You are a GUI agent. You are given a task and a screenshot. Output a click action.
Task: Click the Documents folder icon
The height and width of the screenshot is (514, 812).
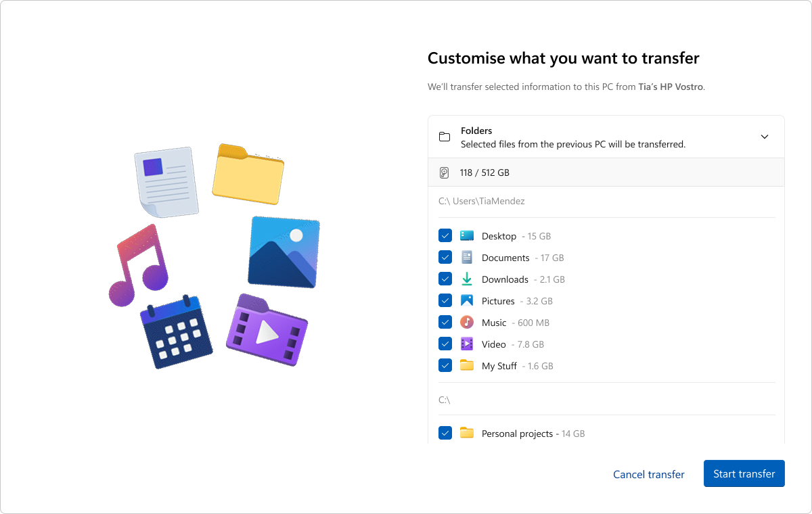[x=467, y=258]
